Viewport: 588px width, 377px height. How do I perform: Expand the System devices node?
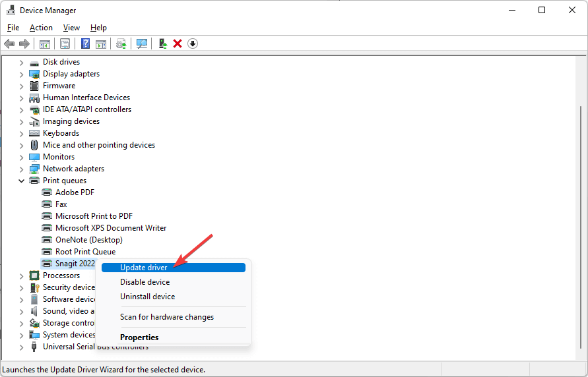(21, 335)
